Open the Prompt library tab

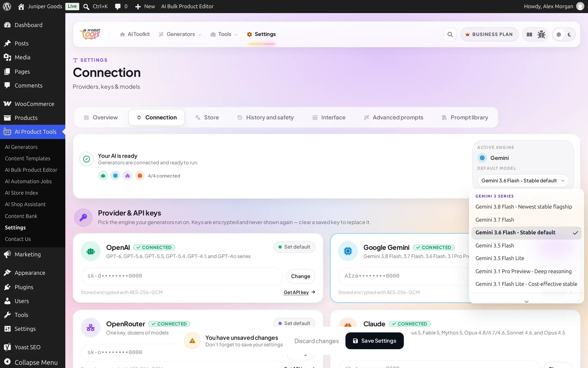pos(465,117)
